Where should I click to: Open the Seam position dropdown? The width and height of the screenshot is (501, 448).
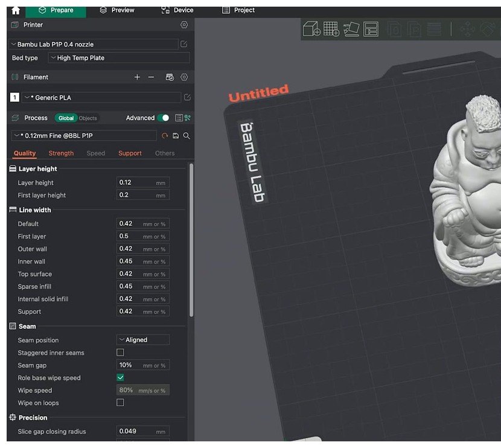[x=143, y=340]
